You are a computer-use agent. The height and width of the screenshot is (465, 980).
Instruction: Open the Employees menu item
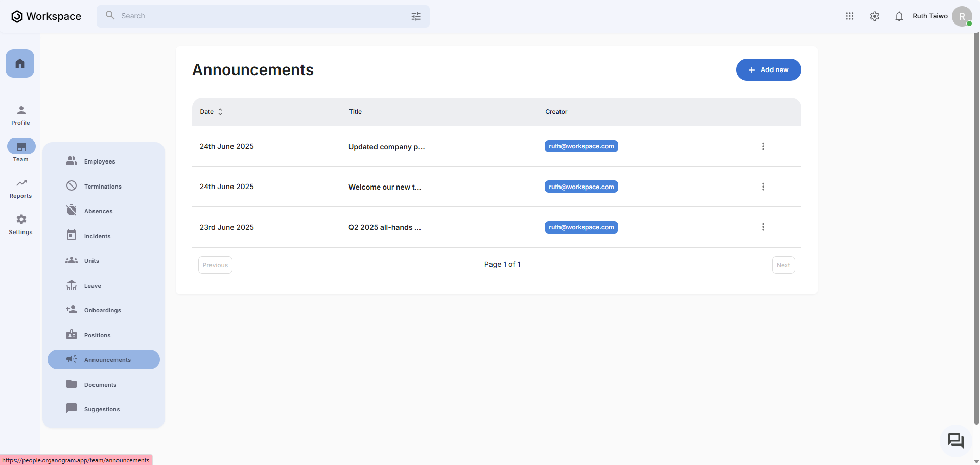pos(100,161)
